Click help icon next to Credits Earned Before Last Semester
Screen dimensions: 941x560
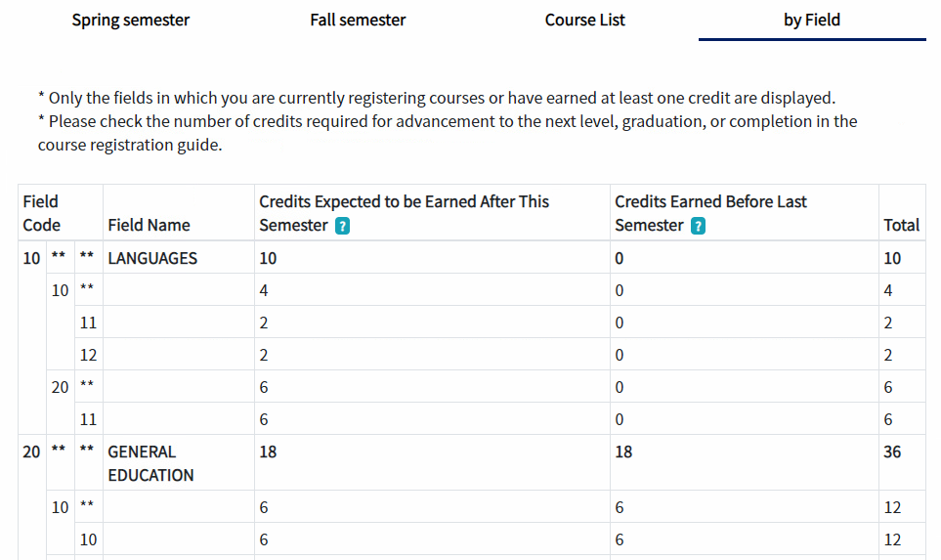click(x=698, y=227)
